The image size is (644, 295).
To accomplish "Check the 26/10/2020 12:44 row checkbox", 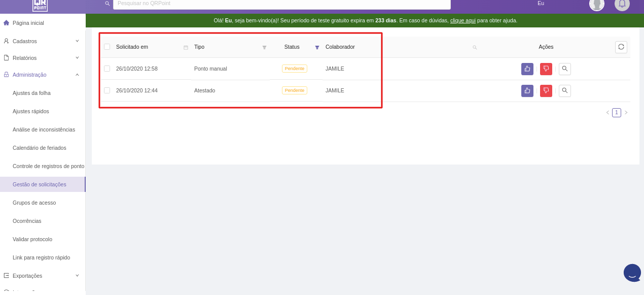I will 107,90.
